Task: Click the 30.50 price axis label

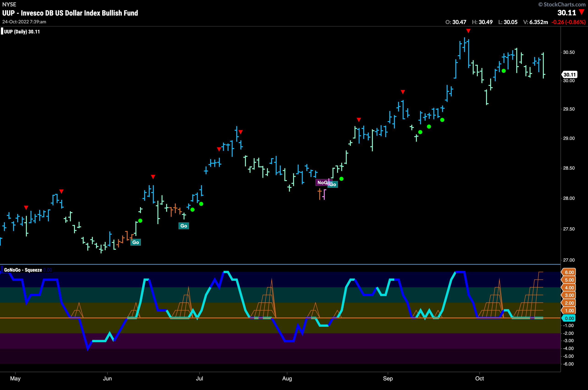Action: (569, 52)
